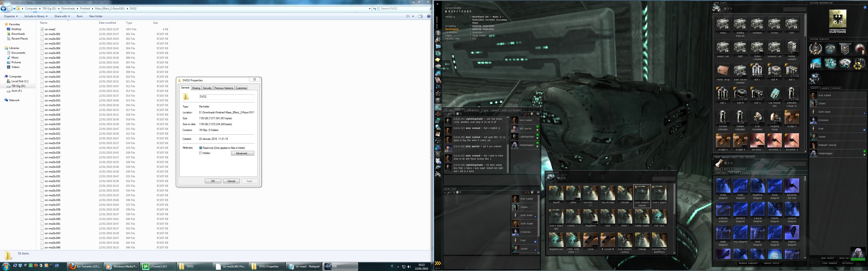This screenshot has width=868, height=271.
Task: Toggle the Read-only attribute checkbox
Action: point(201,148)
